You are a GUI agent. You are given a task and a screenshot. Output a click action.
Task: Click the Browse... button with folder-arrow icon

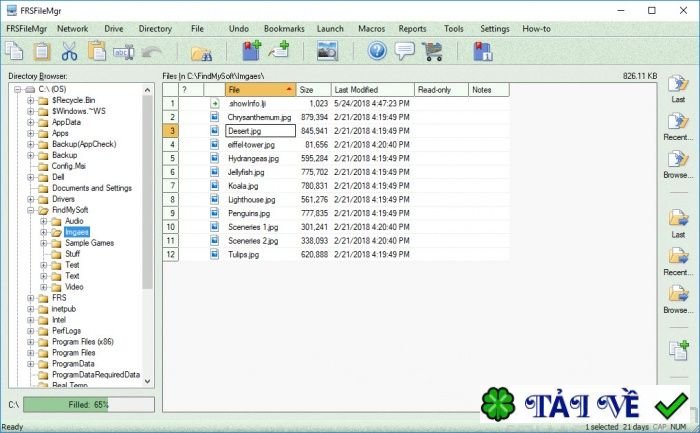tap(678, 299)
